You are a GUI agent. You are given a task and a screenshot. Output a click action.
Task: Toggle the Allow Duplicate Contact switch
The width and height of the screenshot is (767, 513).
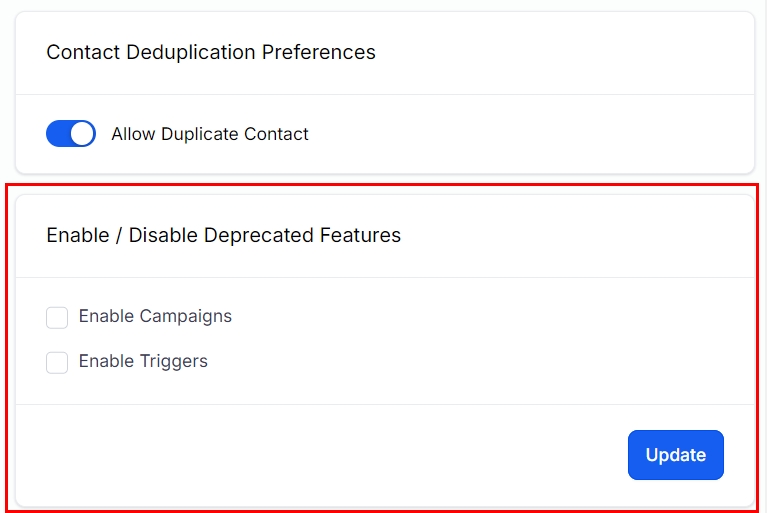[x=71, y=134]
